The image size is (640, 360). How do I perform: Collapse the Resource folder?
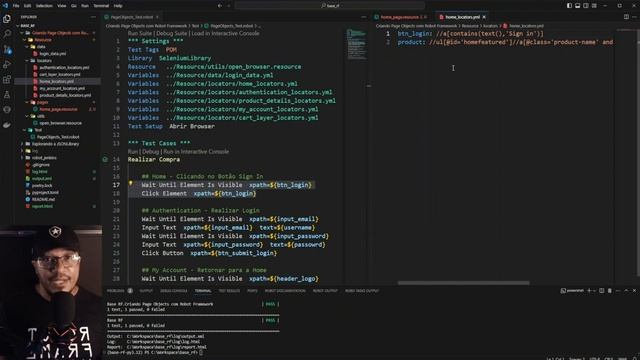click(24, 40)
